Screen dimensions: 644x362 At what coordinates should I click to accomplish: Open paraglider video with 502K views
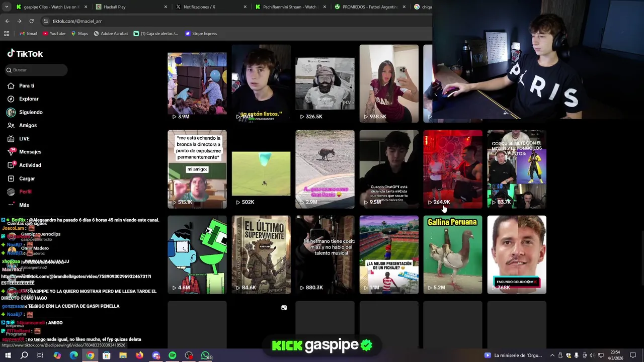click(261, 169)
